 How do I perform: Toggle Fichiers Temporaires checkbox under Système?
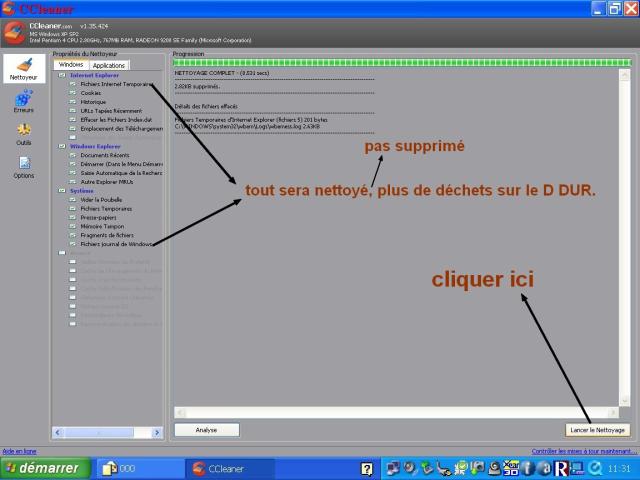tap(73, 209)
